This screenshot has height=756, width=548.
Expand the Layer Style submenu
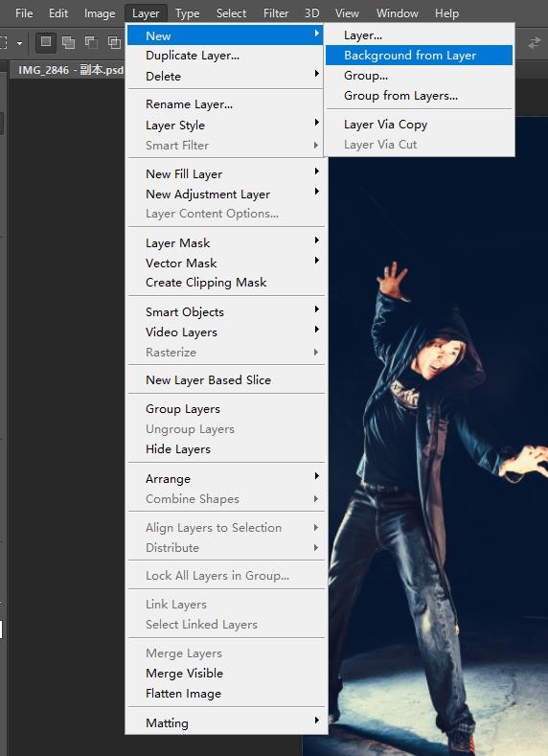(x=225, y=125)
